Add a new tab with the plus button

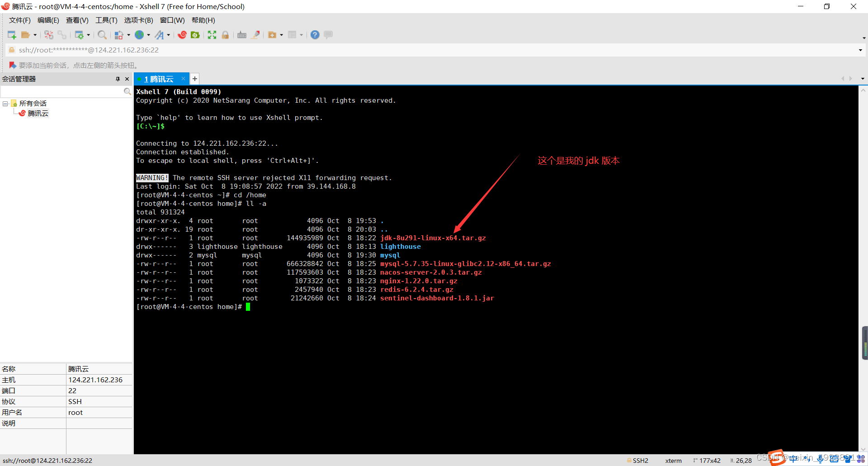click(195, 79)
